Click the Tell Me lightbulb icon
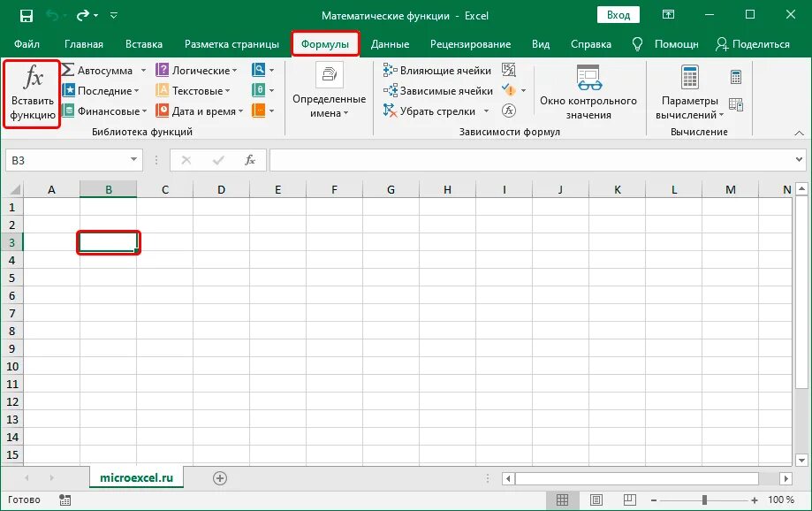 click(x=637, y=44)
